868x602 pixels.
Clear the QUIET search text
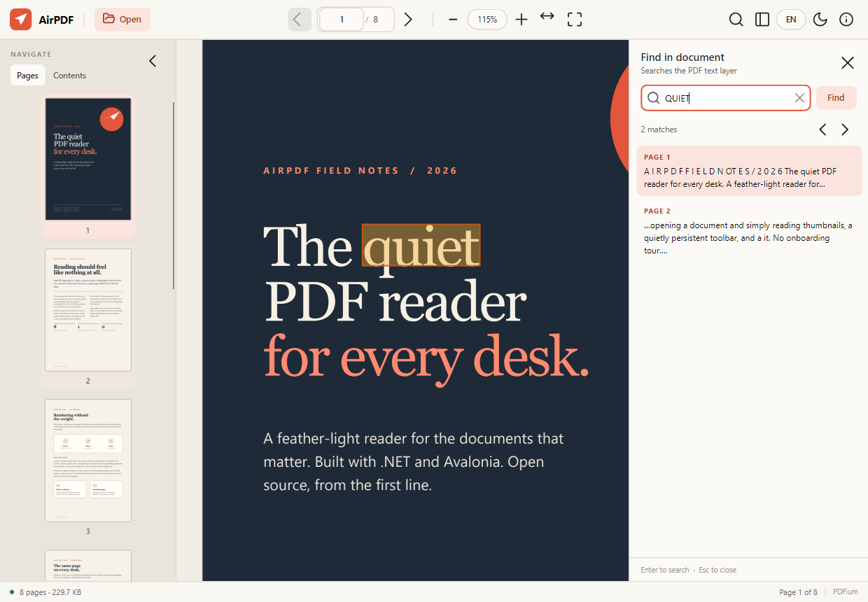point(799,98)
